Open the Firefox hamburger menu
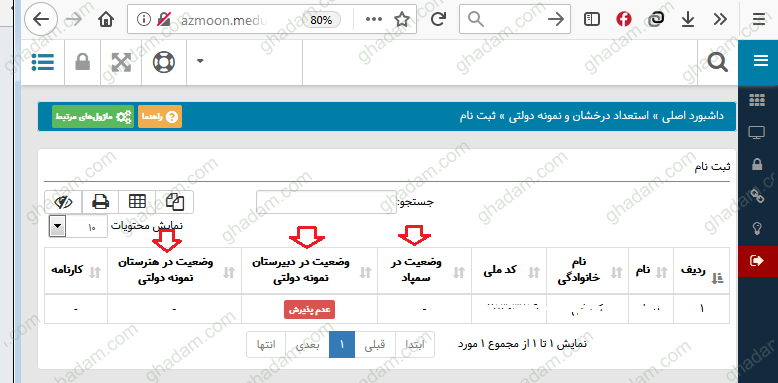Screen dimensions: 778x383 759,19
